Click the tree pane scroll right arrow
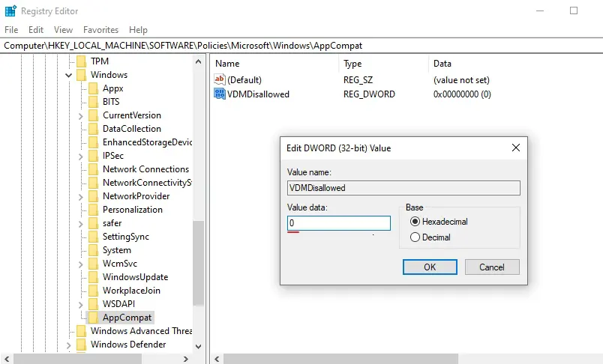603x364 pixels. [x=186, y=359]
